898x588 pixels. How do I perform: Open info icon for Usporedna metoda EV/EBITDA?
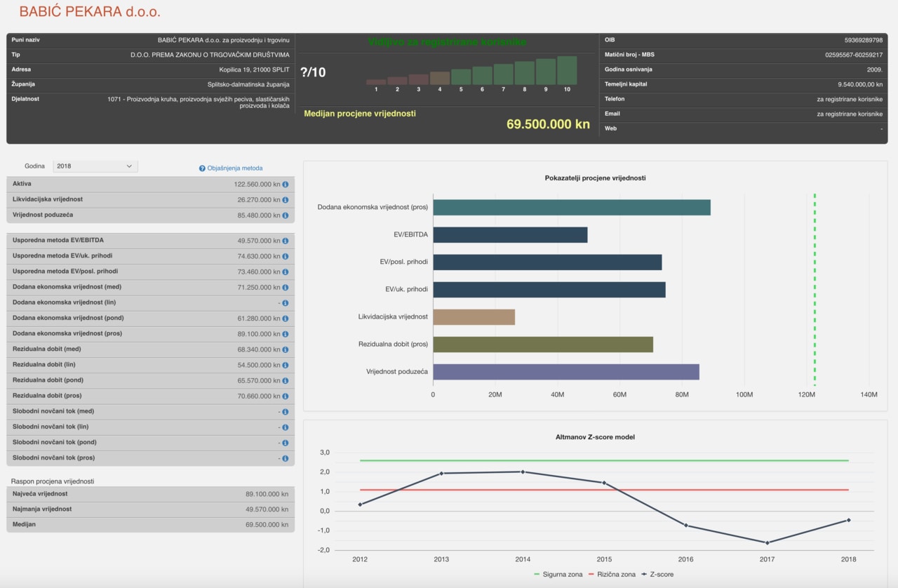[x=286, y=241]
